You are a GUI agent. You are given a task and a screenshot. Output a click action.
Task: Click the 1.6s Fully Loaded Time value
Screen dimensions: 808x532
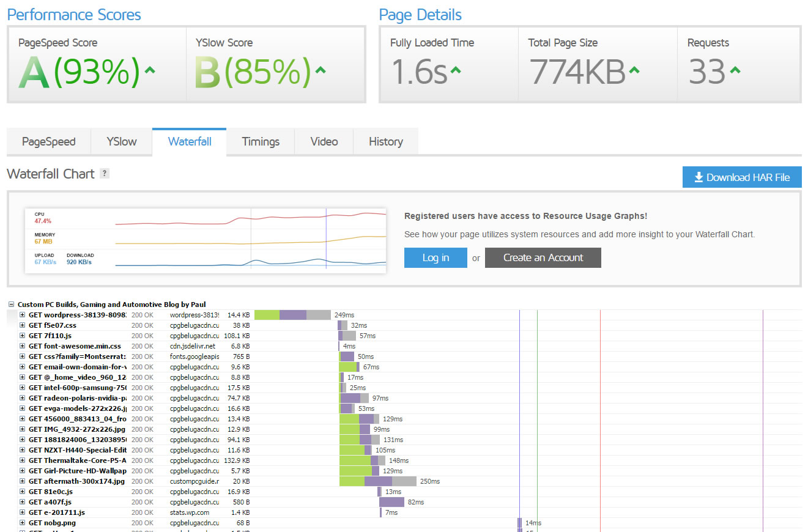[419, 72]
